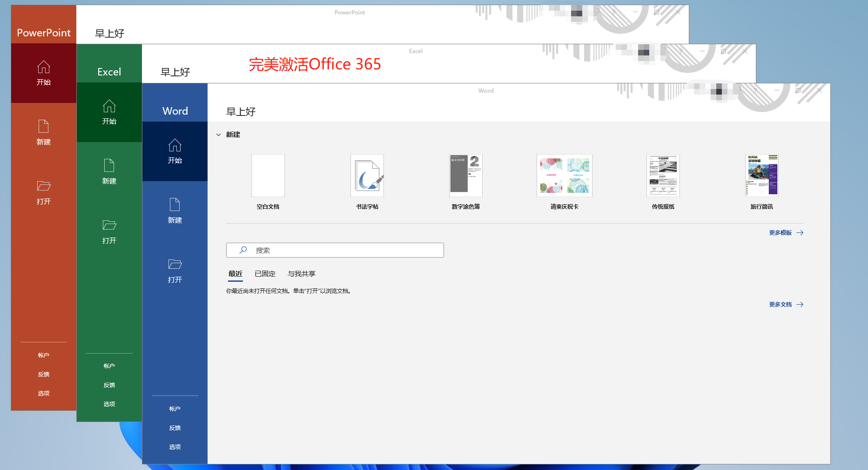Close the Excel window
Viewport: 868px width, 470px height.
pyautogui.click(x=745, y=51)
